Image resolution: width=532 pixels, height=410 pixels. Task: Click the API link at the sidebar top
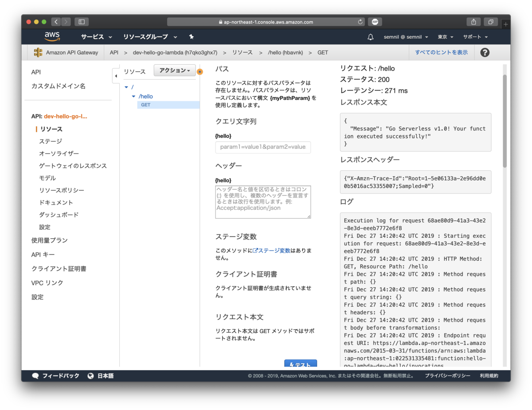coord(36,72)
